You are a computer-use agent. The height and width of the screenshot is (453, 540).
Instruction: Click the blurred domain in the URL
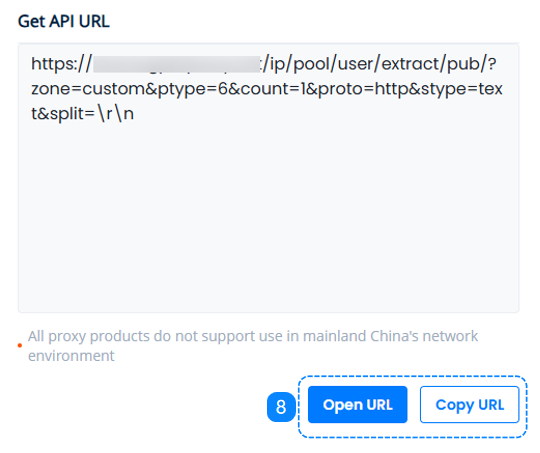(176, 64)
